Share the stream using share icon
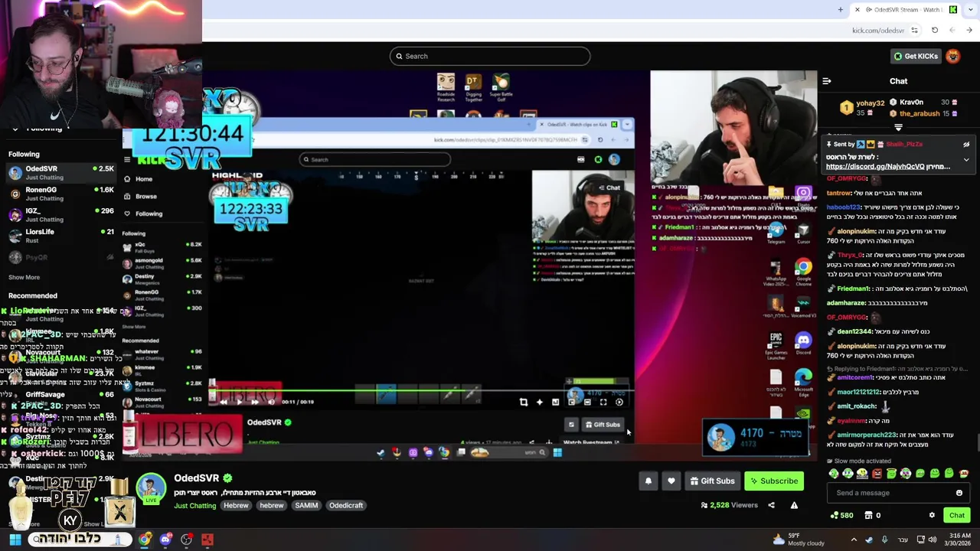 [x=771, y=505]
